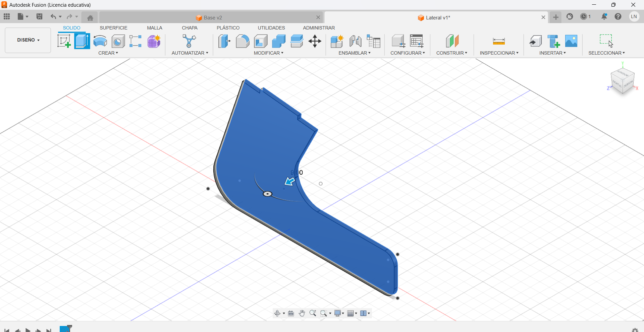Image resolution: width=644 pixels, height=332 pixels.
Task: Switch to the PLÁSTICO tab
Action: (x=228, y=28)
